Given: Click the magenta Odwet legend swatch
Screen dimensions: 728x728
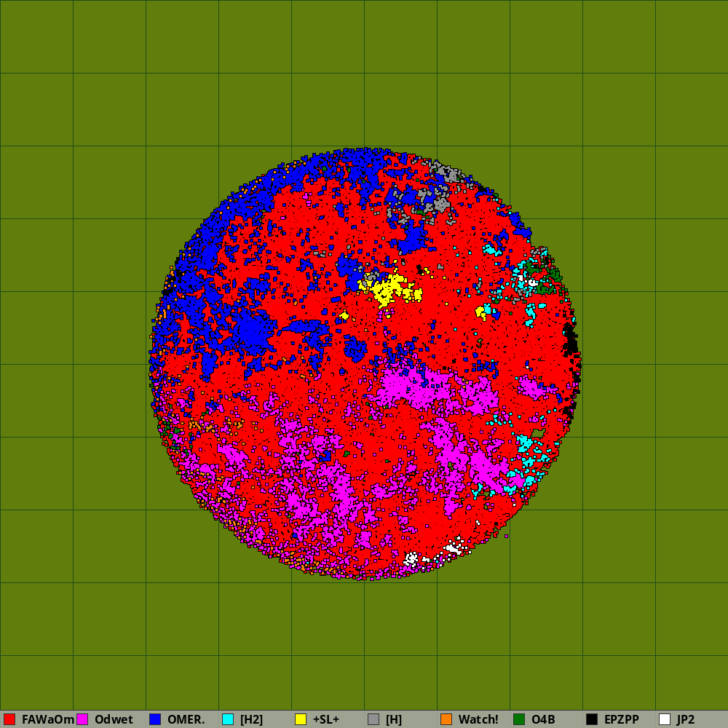Looking at the screenshot, I should click(x=82, y=719).
